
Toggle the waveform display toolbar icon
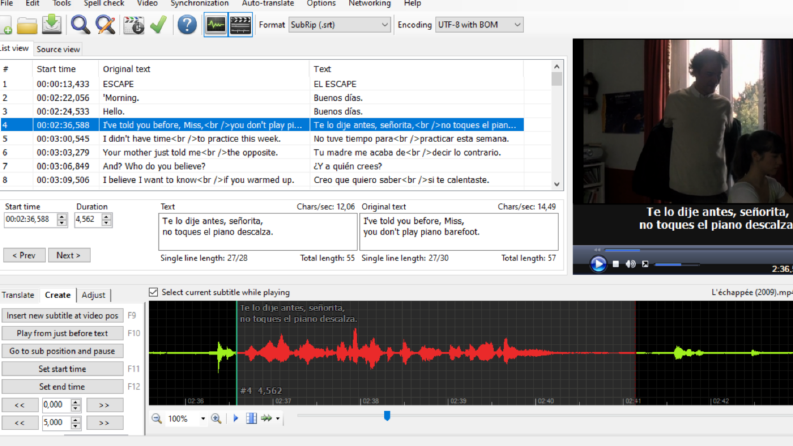click(x=216, y=25)
